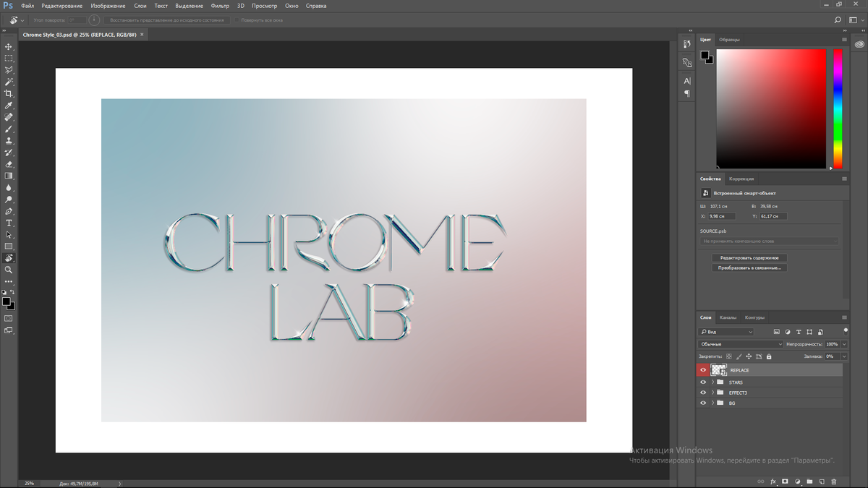Hide the STARS group
The height and width of the screenshot is (488, 868).
703,382
